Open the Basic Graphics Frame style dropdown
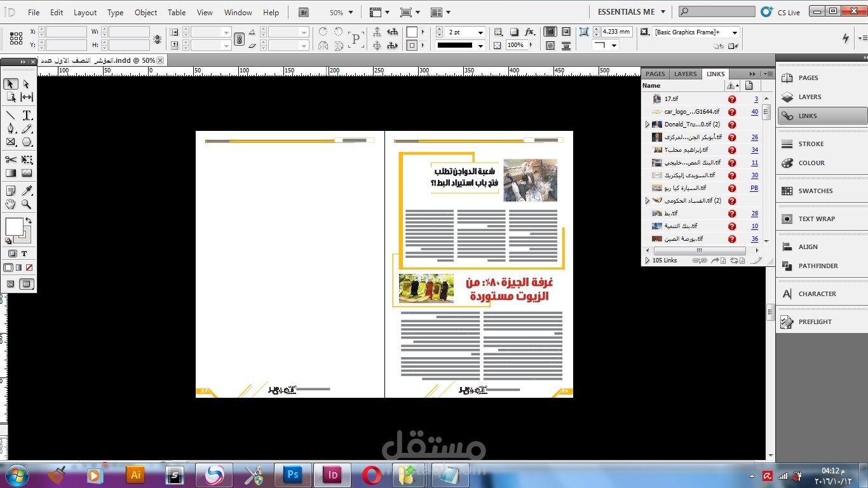Viewport: 868px width, 488px height. pos(735,32)
